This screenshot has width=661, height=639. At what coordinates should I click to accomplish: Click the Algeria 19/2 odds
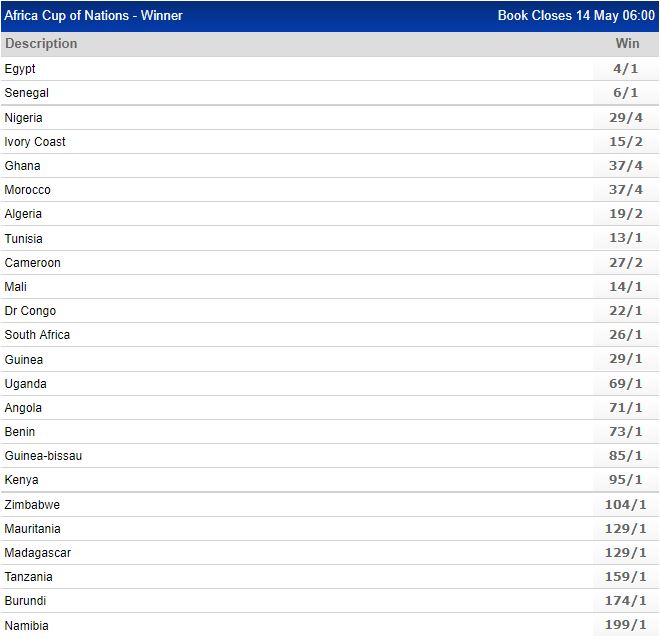click(x=626, y=214)
